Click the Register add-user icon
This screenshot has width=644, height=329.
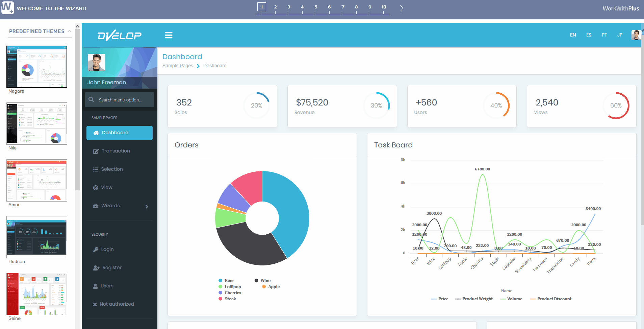pyautogui.click(x=96, y=267)
